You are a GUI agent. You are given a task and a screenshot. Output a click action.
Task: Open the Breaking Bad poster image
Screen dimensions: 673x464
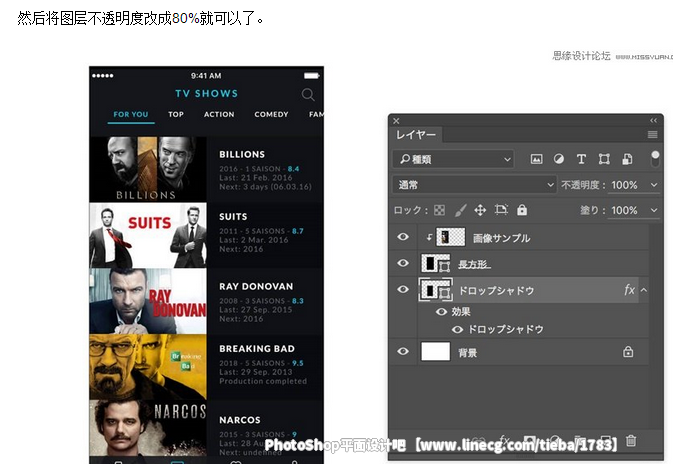[148, 367]
